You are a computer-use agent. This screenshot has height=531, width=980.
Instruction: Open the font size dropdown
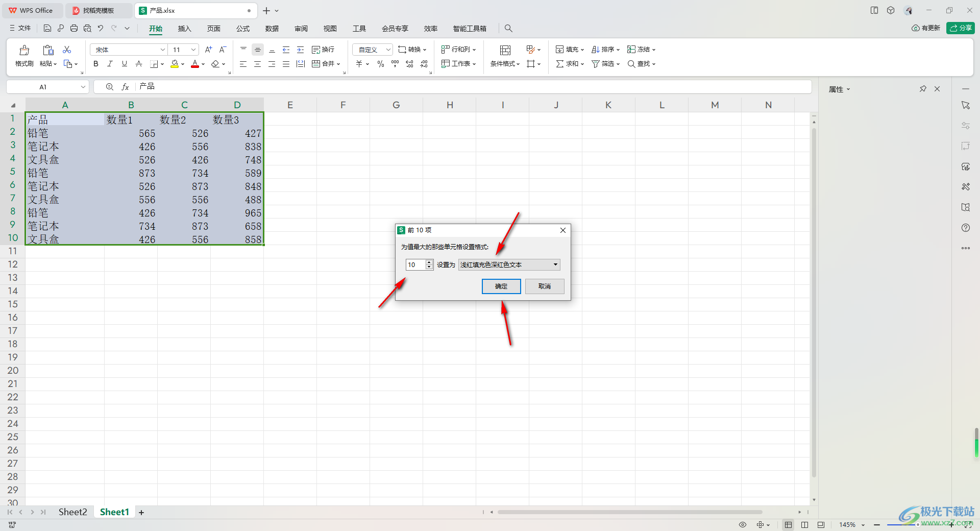(x=193, y=50)
